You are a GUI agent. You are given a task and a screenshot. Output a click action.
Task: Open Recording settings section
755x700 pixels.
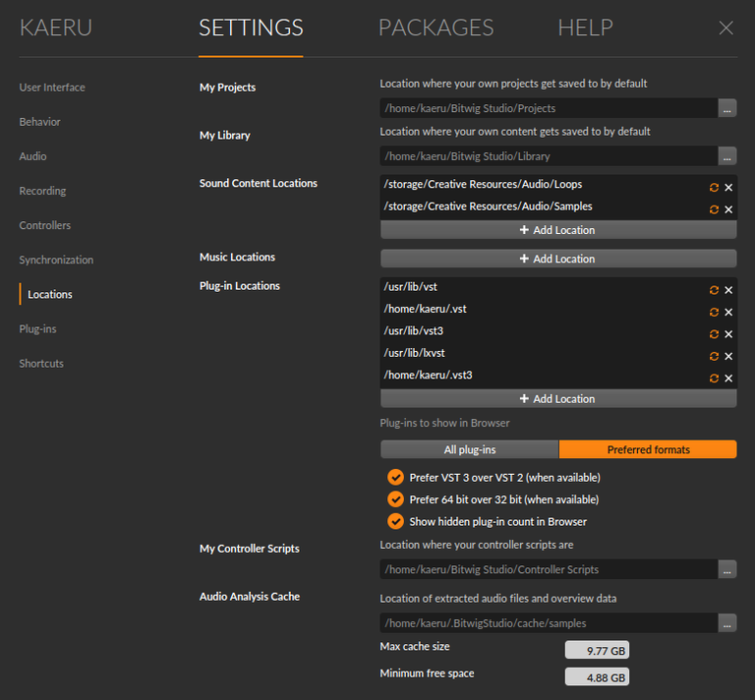click(x=42, y=191)
